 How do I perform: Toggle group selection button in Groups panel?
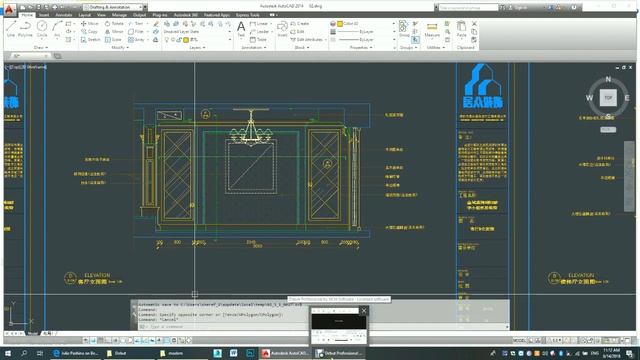tap(416, 40)
